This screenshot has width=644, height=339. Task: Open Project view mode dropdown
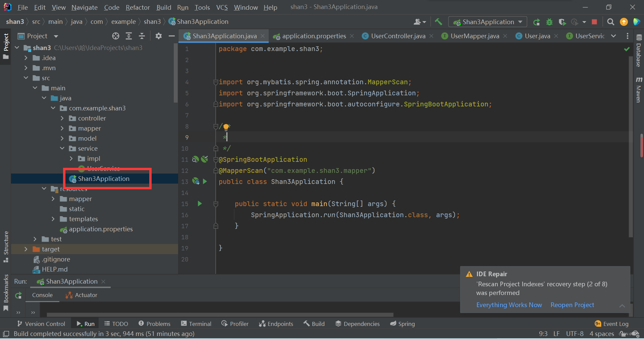coord(56,36)
